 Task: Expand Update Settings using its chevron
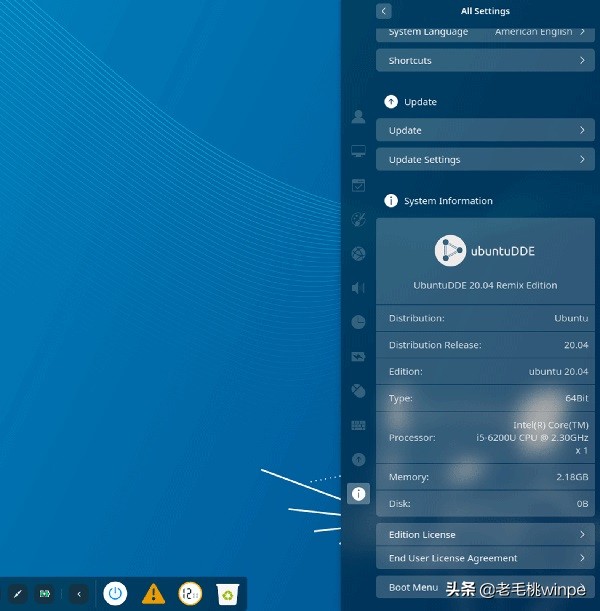pyautogui.click(x=582, y=159)
